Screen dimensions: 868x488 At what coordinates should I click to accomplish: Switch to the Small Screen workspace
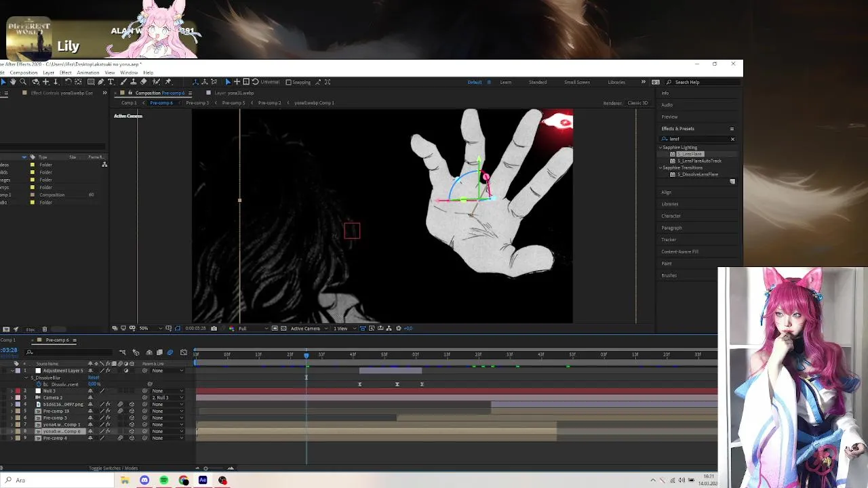[x=577, y=82]
